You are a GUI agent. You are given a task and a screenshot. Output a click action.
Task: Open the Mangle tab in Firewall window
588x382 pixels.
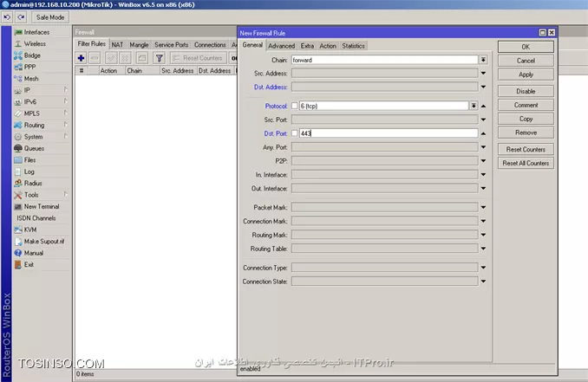[x=139, y=45]
